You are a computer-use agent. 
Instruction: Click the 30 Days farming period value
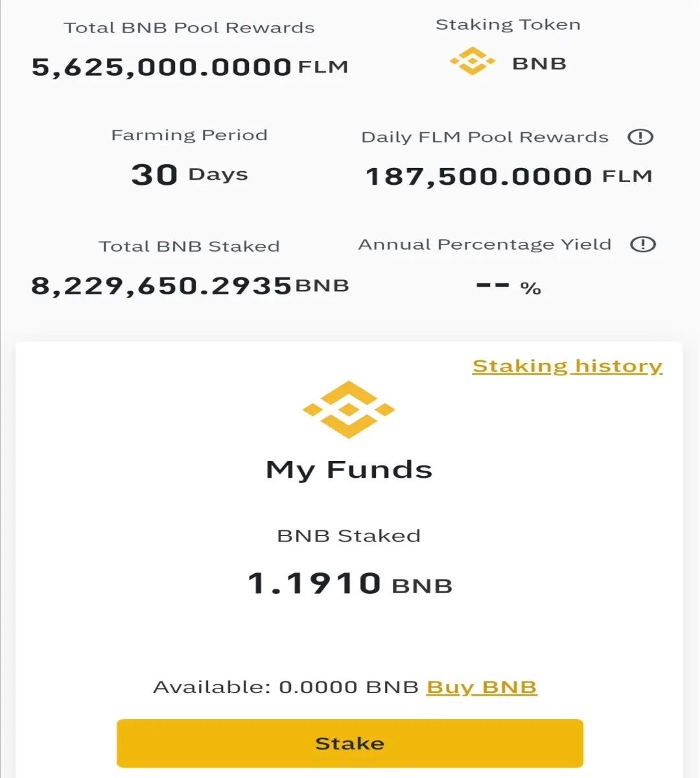[x=189, y=174]
